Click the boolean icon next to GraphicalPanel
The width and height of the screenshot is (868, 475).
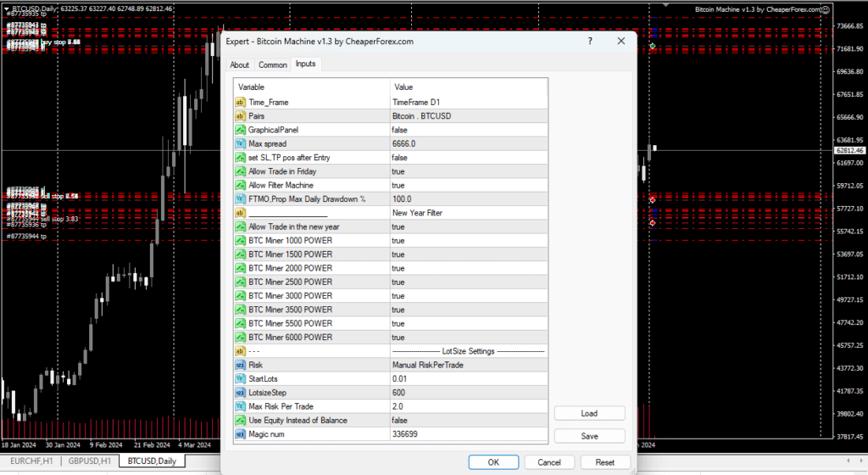[240, 130]
